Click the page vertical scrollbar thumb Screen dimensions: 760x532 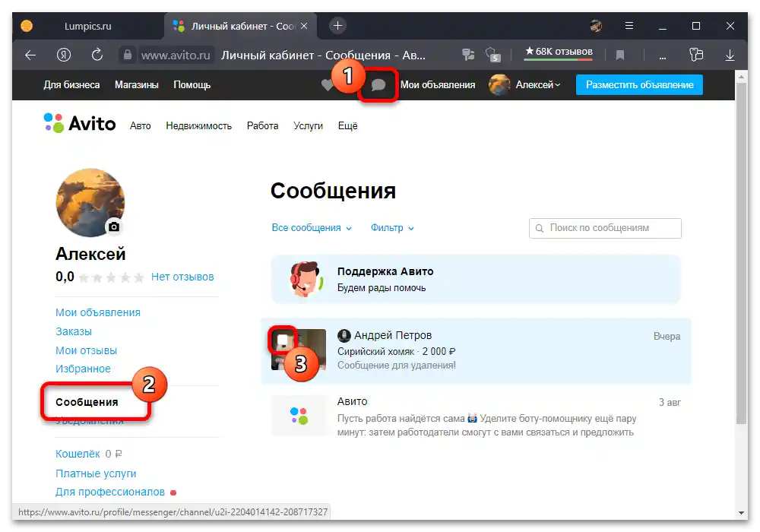pyautogui.click(x=740, y=253)
